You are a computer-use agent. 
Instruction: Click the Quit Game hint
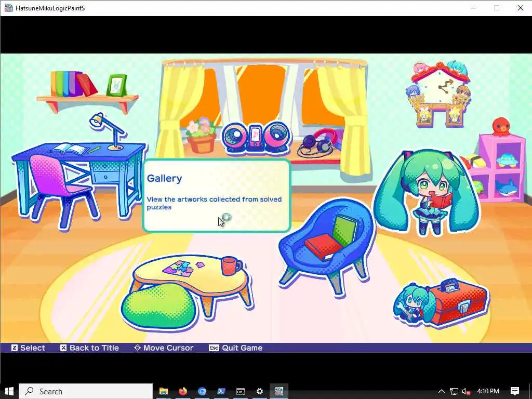[x=236, y=348]
